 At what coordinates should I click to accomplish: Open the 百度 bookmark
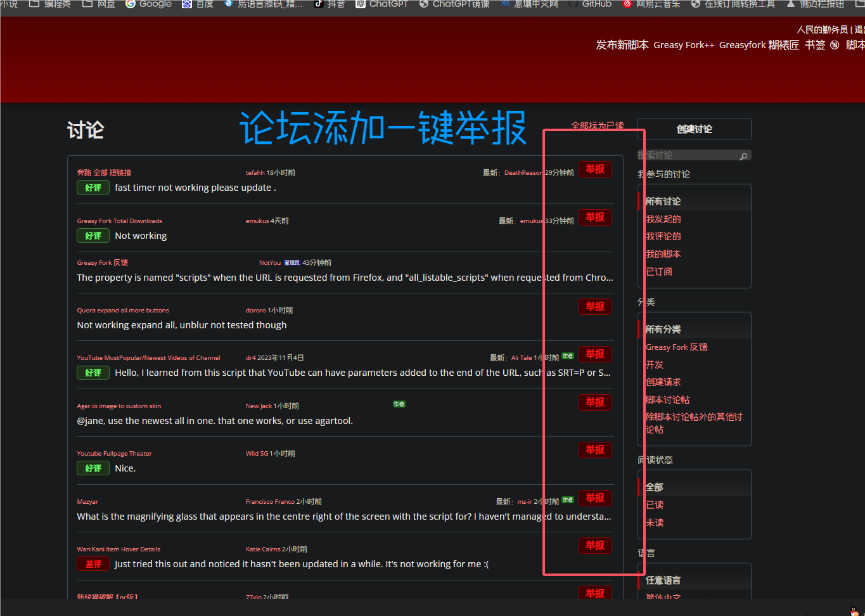(x=198, y=4)
